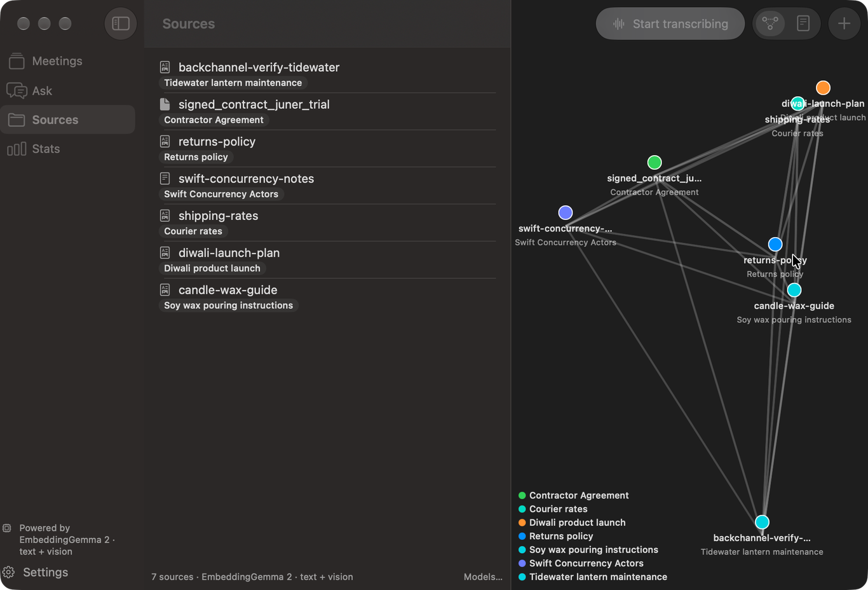Image resolution: width=868 pixels, height=590 pixels.
Task: Toggle the sidebar panel icon
Action: pos(121,24)
